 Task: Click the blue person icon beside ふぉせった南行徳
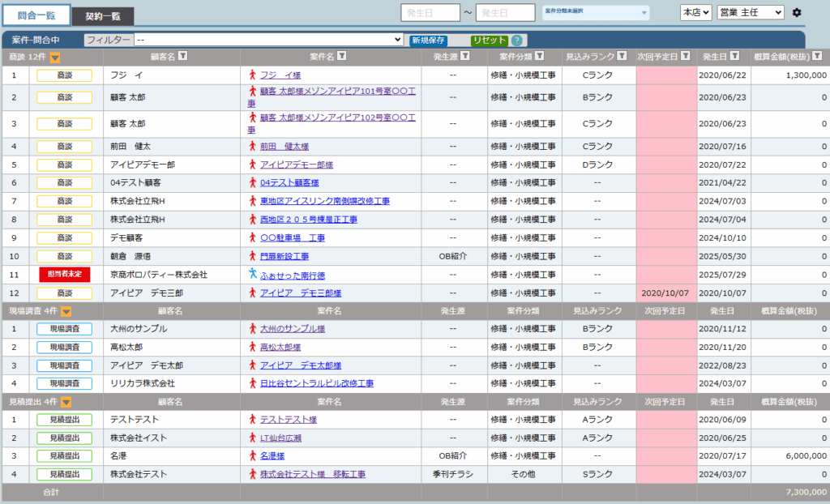pyautogui.click(x=253, y=275)
